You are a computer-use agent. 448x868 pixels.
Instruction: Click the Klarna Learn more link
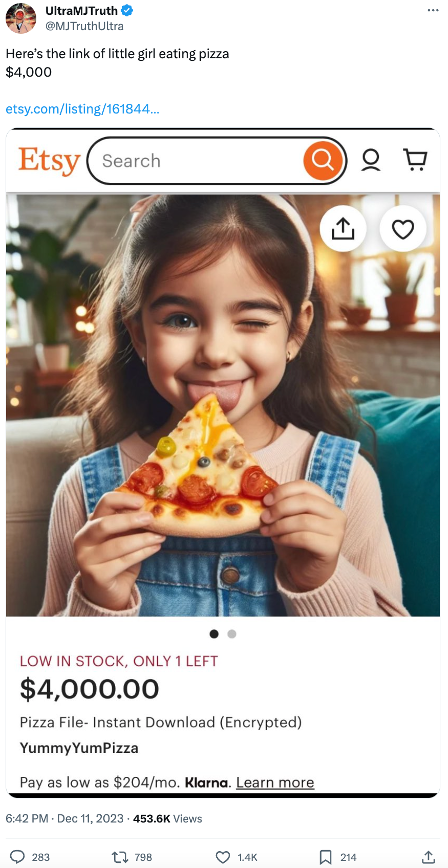pos(275,783)
